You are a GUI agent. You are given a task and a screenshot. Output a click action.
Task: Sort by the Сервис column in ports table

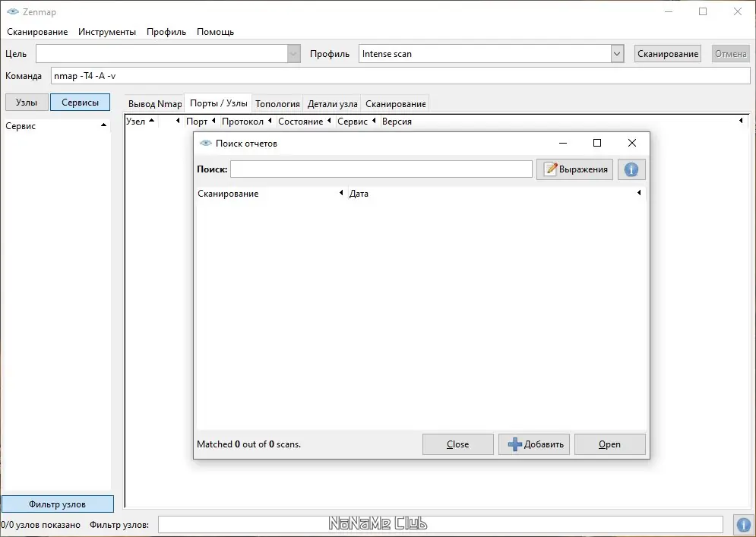357,122
